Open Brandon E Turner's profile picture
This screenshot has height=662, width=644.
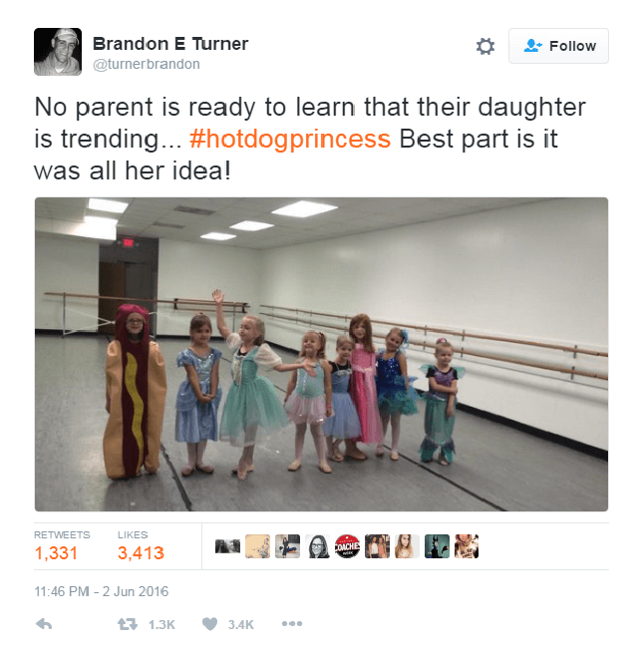pos(58,52)
